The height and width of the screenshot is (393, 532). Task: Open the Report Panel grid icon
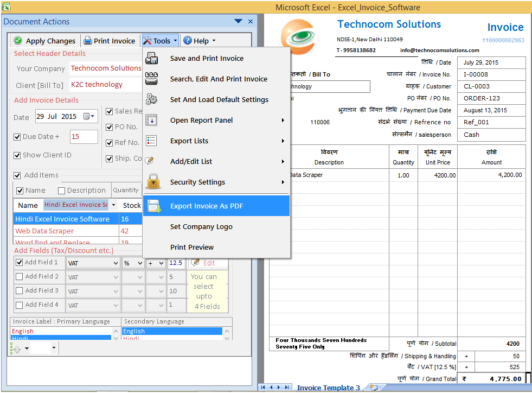152,120
